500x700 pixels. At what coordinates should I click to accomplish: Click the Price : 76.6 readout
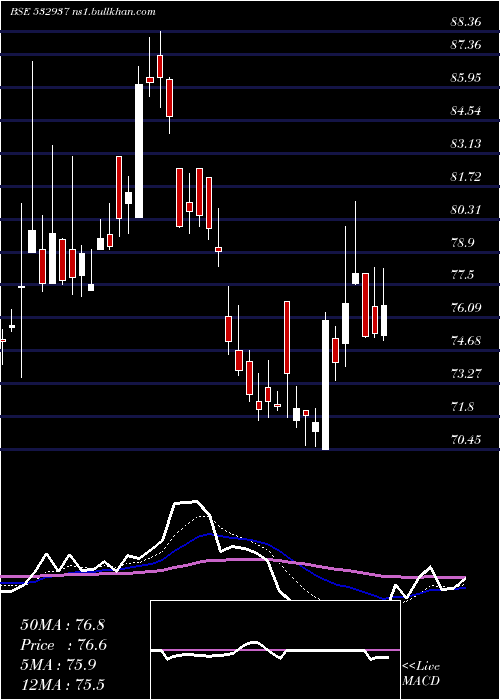[64, 645]
